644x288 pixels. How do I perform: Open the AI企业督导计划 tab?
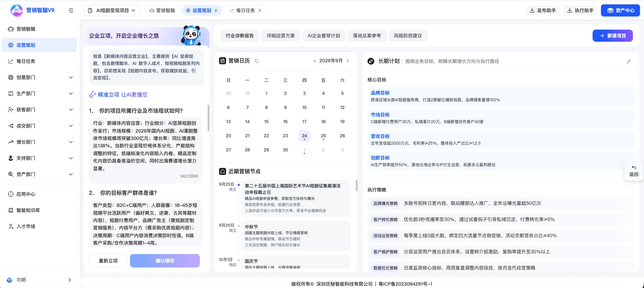tap(324, 36)
